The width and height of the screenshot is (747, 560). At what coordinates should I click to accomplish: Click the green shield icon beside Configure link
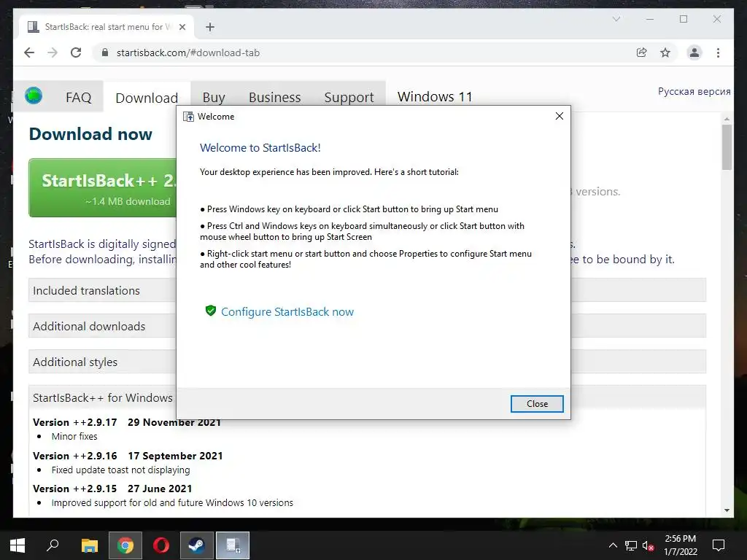211,311
